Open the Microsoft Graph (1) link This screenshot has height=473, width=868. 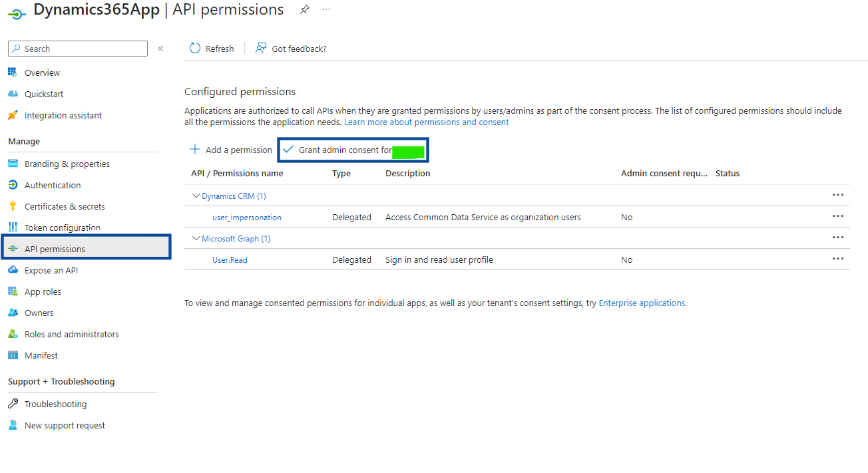236,238
